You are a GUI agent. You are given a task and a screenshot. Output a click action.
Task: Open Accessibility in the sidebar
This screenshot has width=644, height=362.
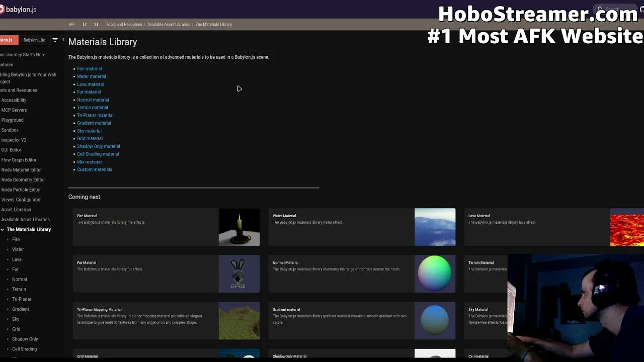click(14, 101)
